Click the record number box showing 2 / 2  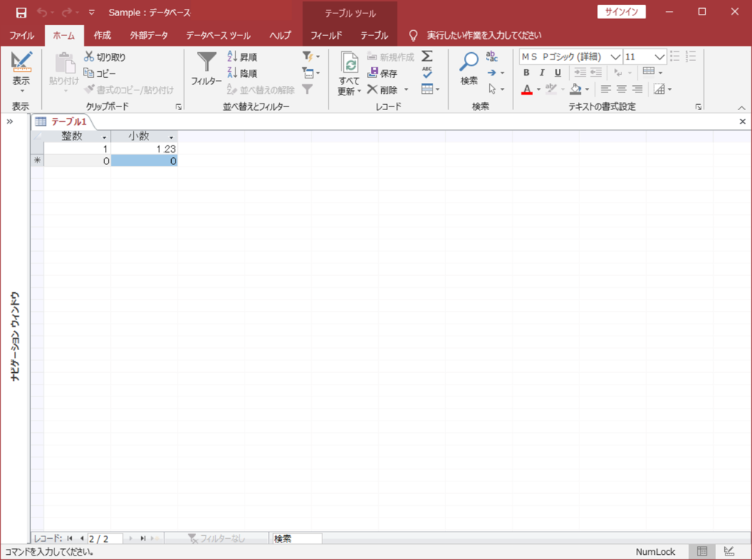105,539
